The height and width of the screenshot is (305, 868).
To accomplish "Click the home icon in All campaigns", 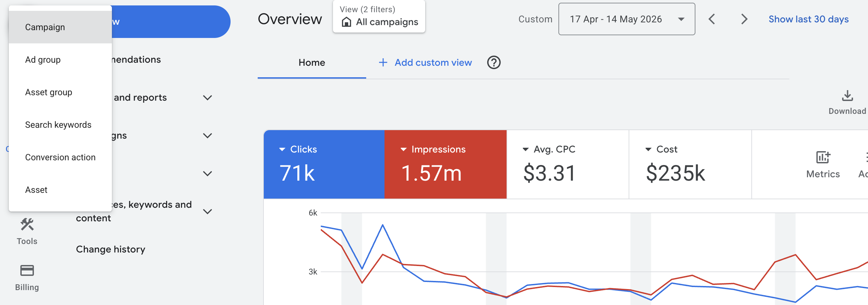I will [346, 22].
